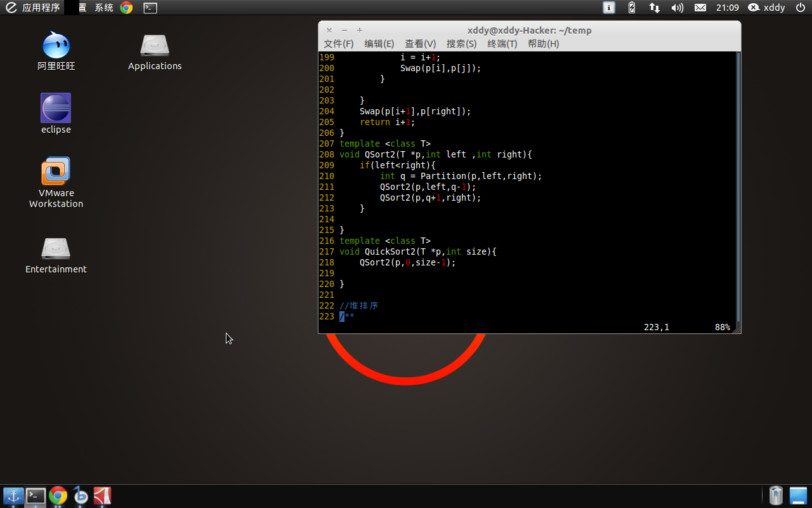Minimize the terminal window
The width and height of the screenshot is (812, 508).
[344, 30]
